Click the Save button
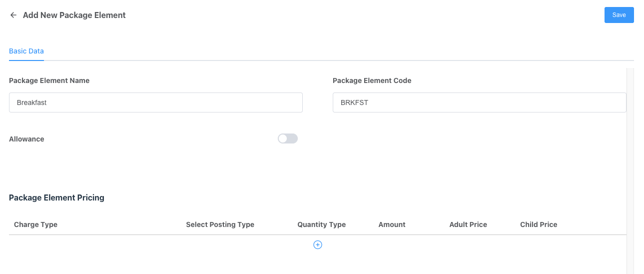This screenshot has height=274, width=644. pos(619,15)
